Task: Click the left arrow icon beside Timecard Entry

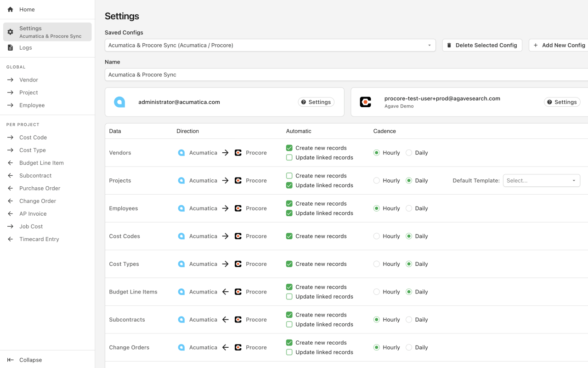Action: 10,239
